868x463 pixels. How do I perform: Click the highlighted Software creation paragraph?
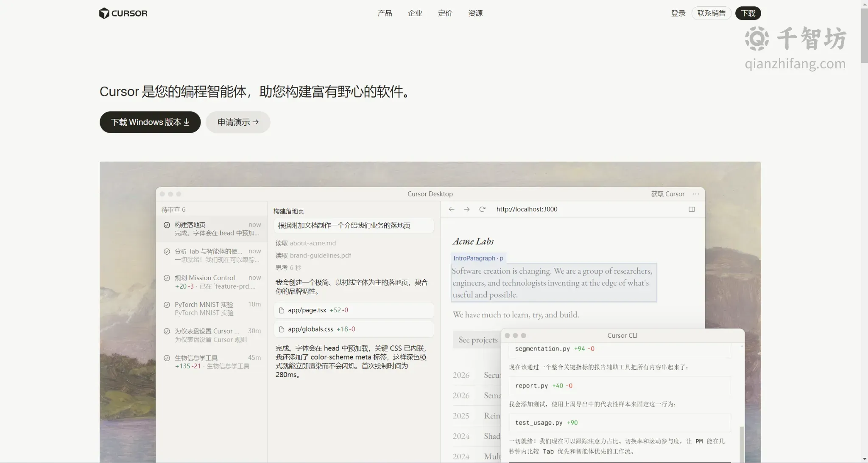[x=553, y=283]
